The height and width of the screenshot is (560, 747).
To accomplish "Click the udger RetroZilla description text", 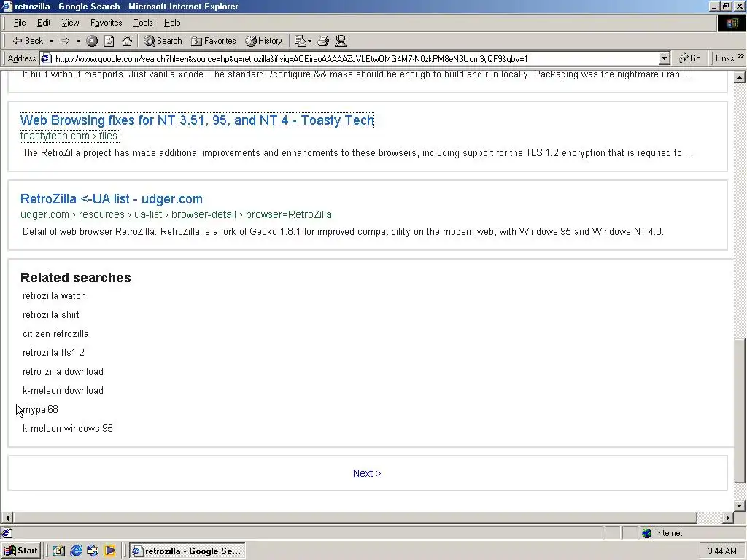I will pyautogui.click(x=343, y=232).
